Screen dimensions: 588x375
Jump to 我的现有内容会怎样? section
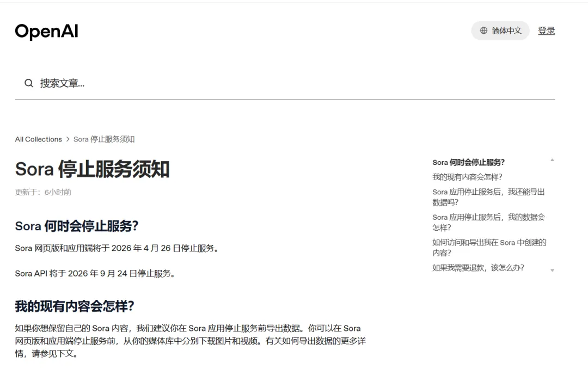pos(467,177)
